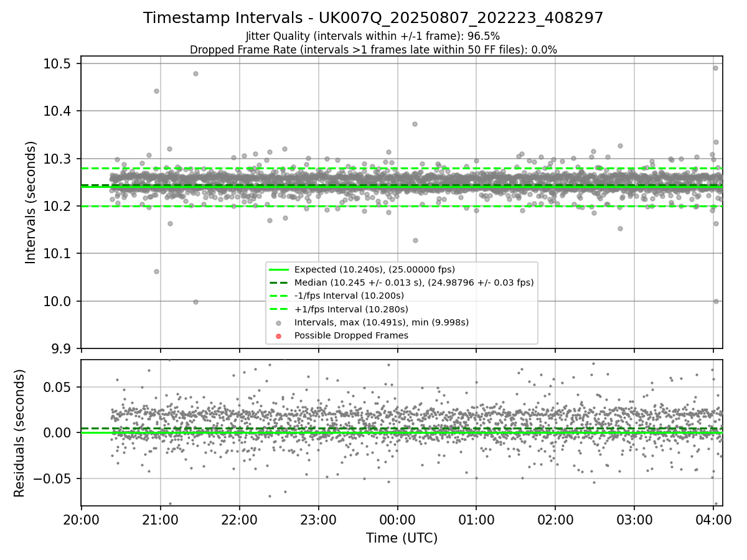Click the 'Dropped Frame Rate' 0.0% subtitle line
This screenshot has width=747, height=560.
374,50
